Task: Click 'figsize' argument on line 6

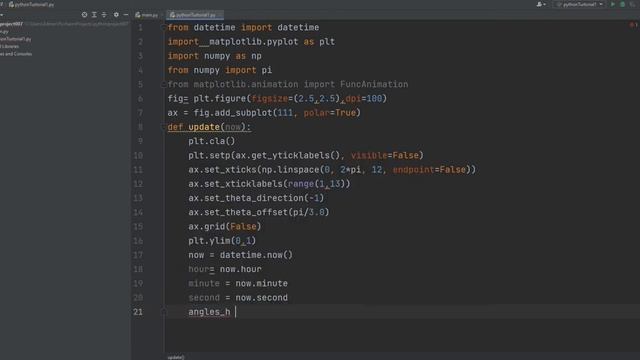Action: [269, 99]
